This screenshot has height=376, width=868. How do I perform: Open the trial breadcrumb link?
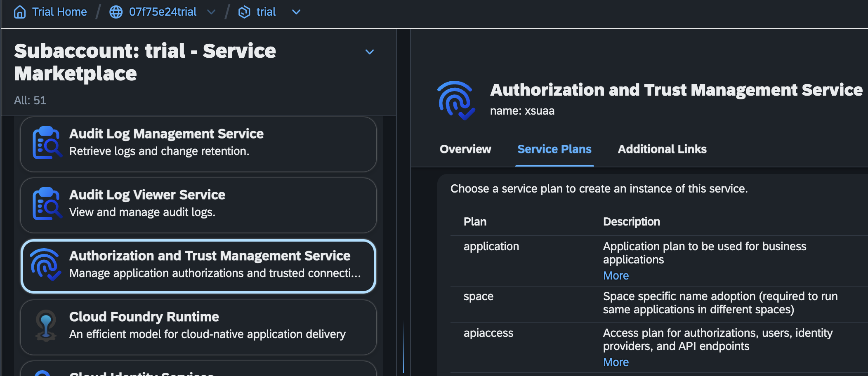[266, 12]
